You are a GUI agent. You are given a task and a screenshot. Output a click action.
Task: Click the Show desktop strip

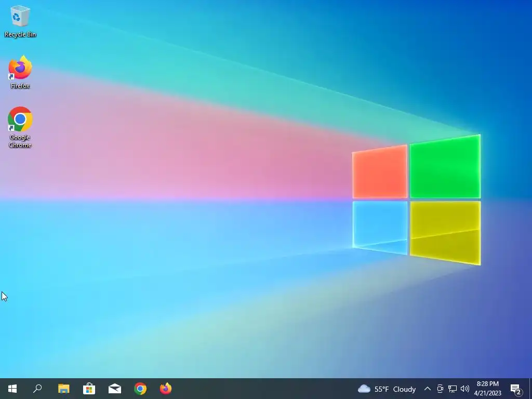(x=530, y=389)
